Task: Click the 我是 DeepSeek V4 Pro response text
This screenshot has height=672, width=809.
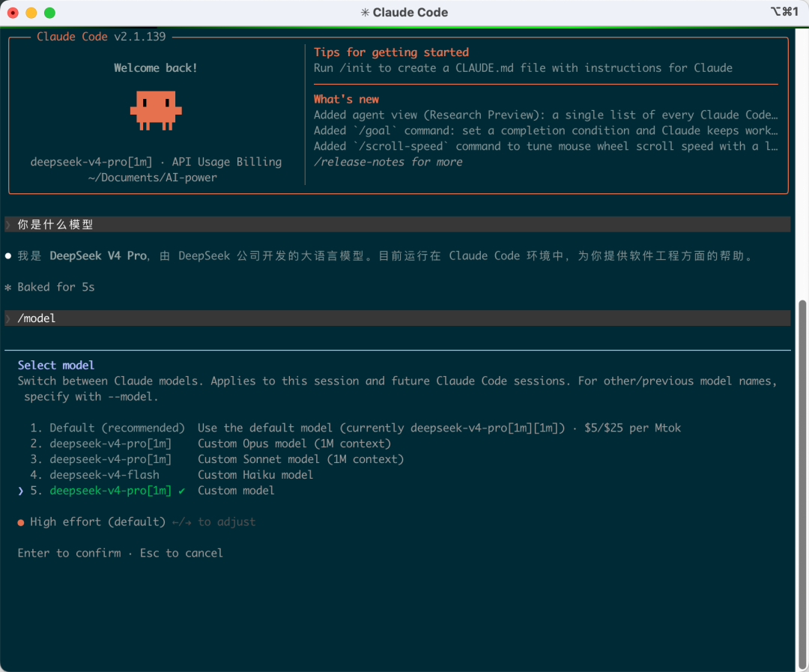Action: (384, 256)
